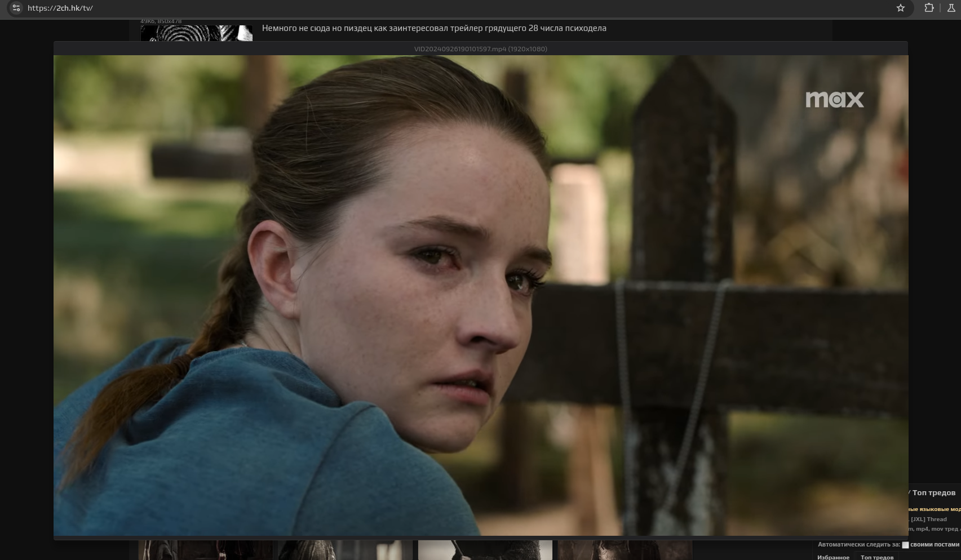961x560 pixels.
Task: Click the expanded video frame
Action: click(x=480, y=295)
